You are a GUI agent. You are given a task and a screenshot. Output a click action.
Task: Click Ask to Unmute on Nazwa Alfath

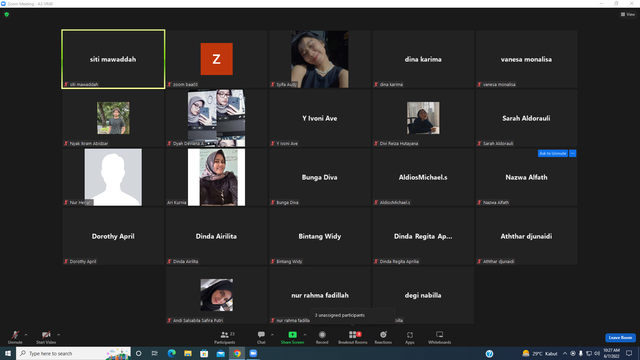pos(553,153)
